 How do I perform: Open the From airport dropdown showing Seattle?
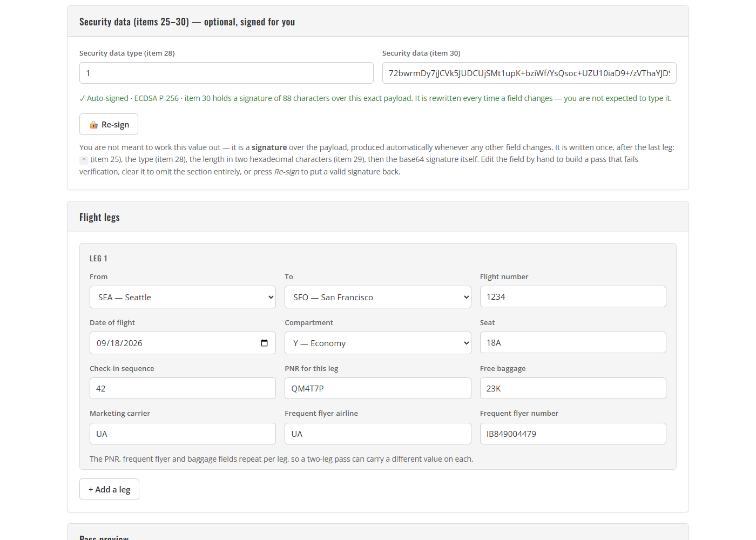coord(183,297)
